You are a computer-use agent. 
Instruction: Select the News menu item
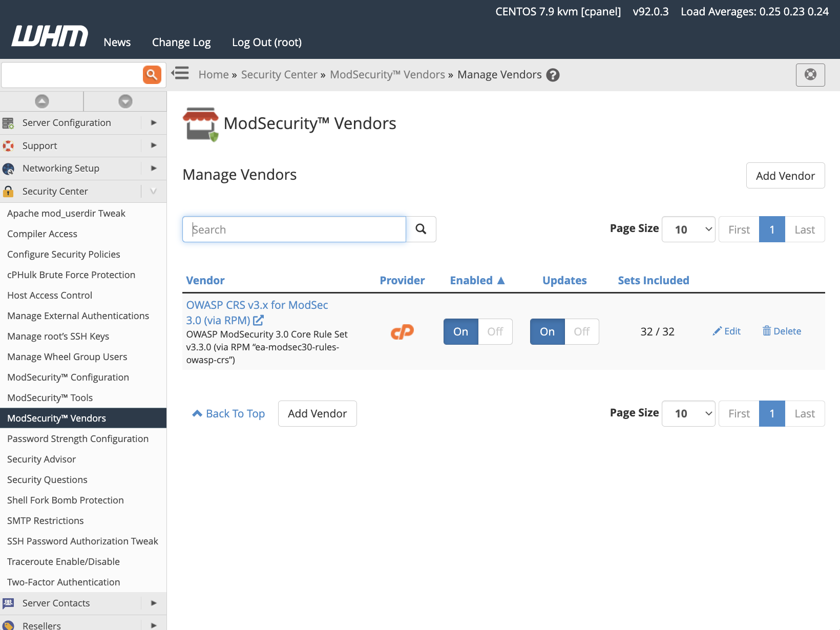click(x=117, y=42)
